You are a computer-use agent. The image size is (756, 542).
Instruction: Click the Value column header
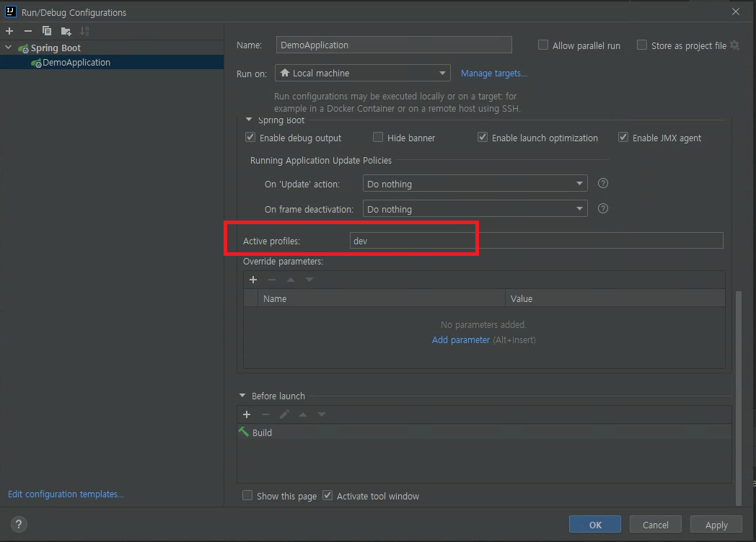(x=615, y=298)
